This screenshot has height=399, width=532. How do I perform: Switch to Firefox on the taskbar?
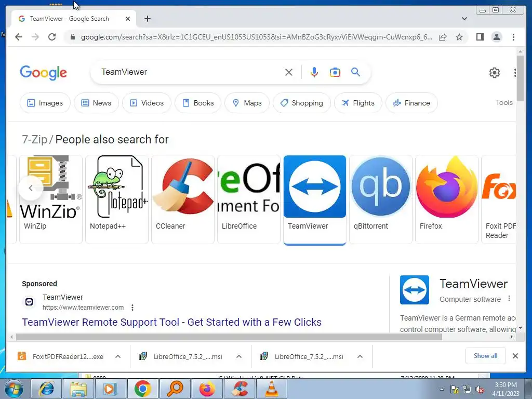(x=207, y=389)
